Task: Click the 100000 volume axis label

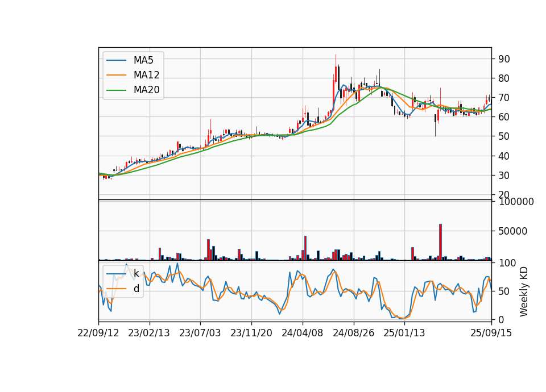Action: [x=516, y=202]
